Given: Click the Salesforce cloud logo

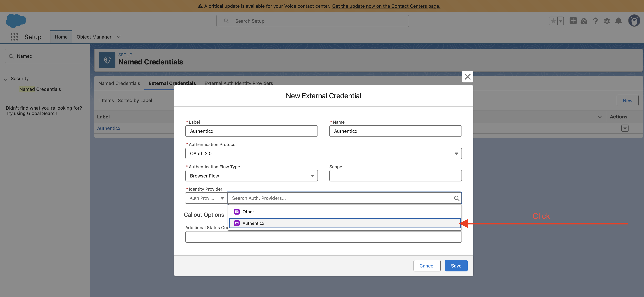Looking at the screenshot, I should point(16,21).
